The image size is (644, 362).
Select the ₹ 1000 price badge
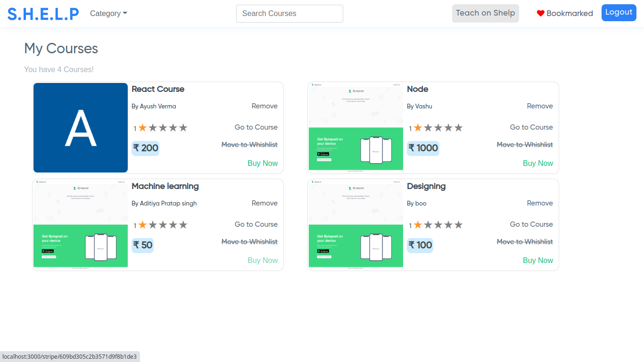[423, 148]
